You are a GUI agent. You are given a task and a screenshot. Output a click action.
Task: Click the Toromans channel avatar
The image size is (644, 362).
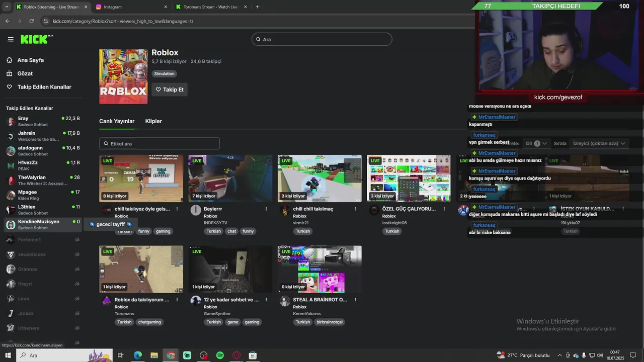click(107, 301)
